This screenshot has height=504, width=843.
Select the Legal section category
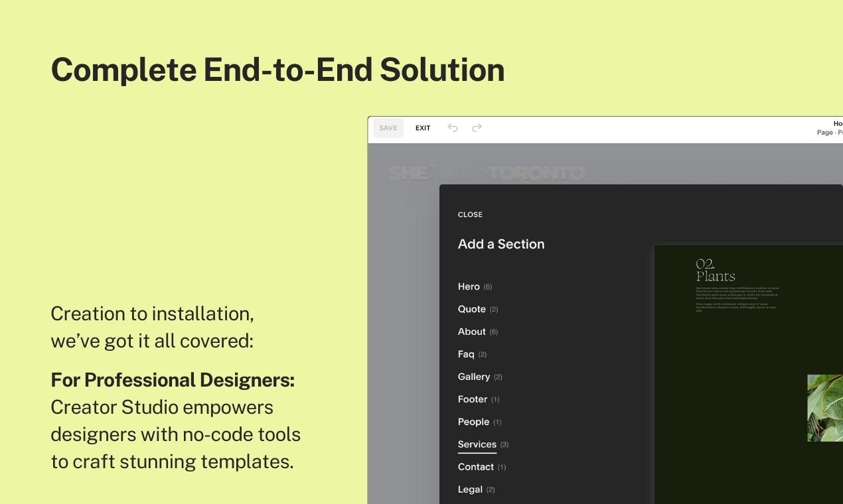476,489
